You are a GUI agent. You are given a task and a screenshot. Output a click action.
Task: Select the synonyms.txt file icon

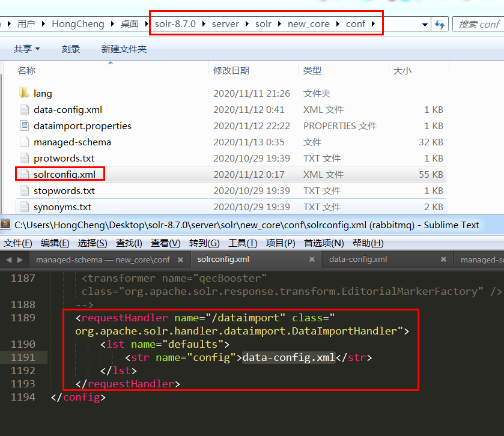25,207
